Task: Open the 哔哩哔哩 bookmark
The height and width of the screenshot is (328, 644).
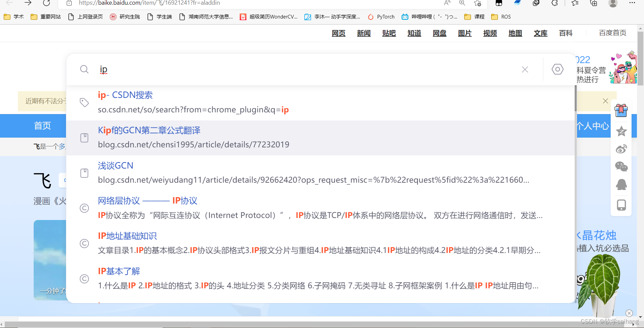Action: [430, 17]
